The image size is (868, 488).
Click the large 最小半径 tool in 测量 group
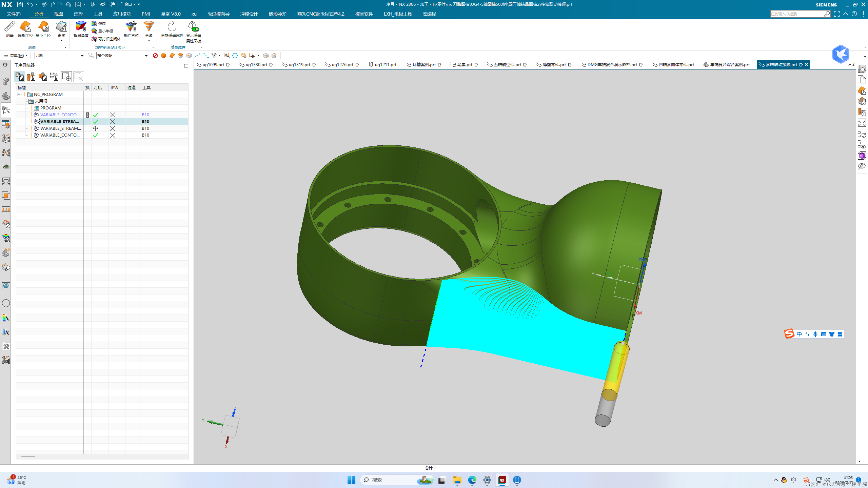(43, 29)
